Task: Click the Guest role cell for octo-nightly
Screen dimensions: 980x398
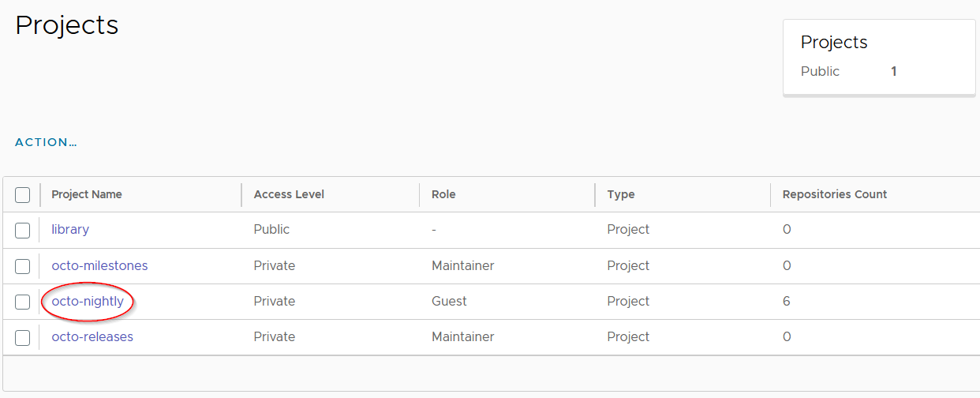Action: tap(449, 302)
